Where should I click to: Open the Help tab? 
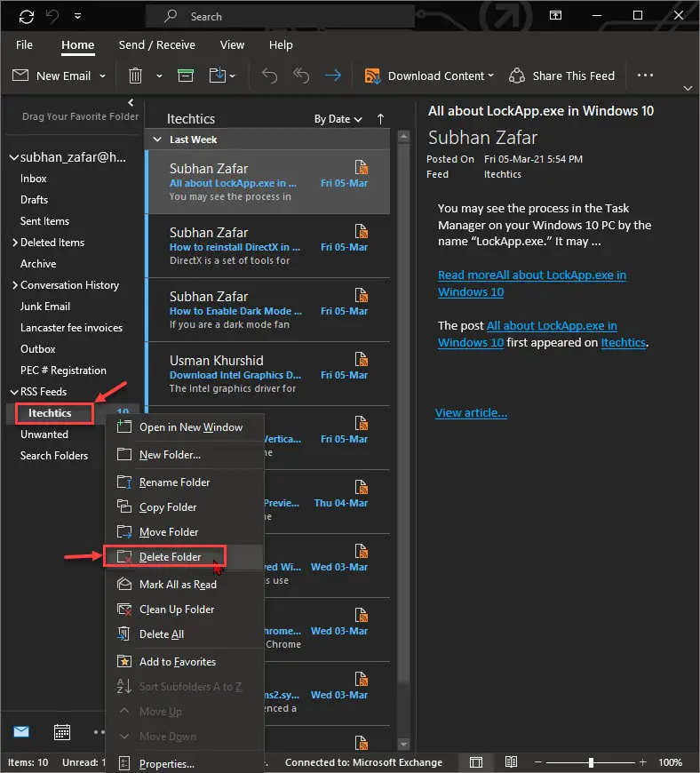[x=281, y=44]
